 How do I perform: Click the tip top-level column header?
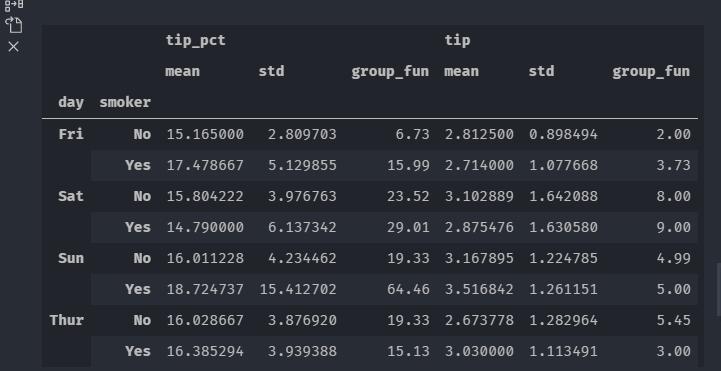(x=457, y=40)
